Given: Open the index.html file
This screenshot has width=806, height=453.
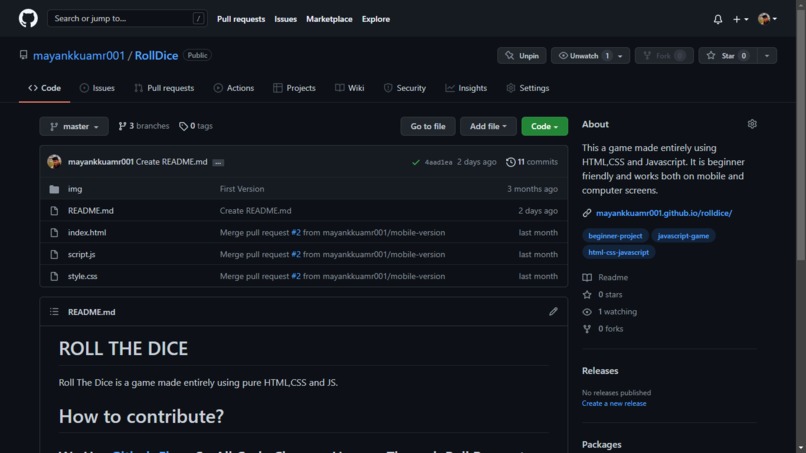Looking at the screenshot, I should pos(87,232).
